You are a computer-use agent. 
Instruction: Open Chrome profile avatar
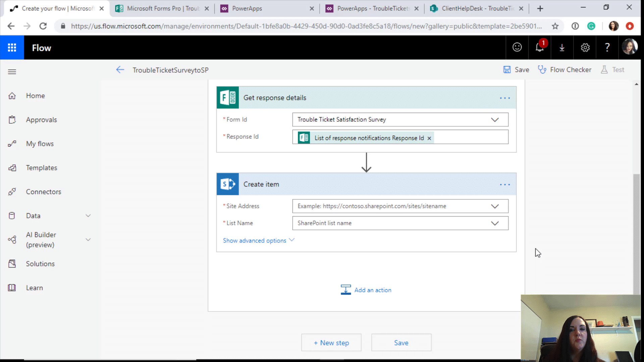(x=613, y=26)
